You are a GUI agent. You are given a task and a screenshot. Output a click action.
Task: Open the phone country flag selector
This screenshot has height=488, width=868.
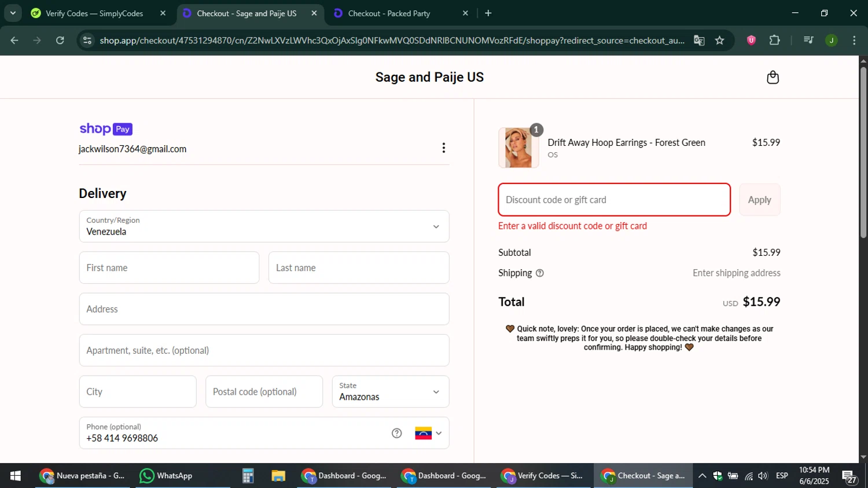click(x=428, y=433)
